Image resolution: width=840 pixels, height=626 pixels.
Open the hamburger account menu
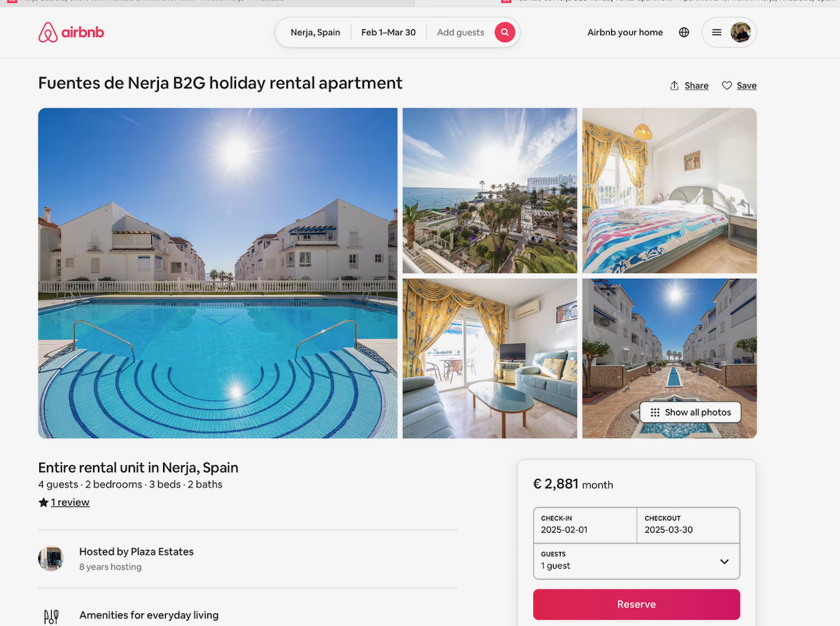[x=717, y=32]
